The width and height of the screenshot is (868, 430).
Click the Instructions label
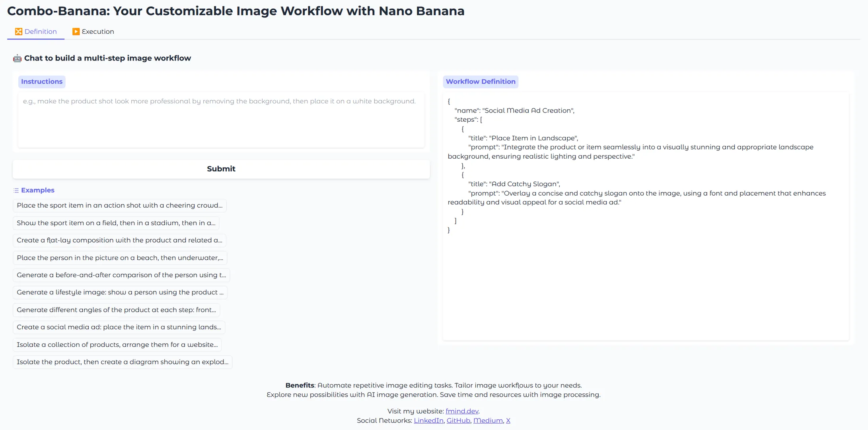tap(42, 82)
